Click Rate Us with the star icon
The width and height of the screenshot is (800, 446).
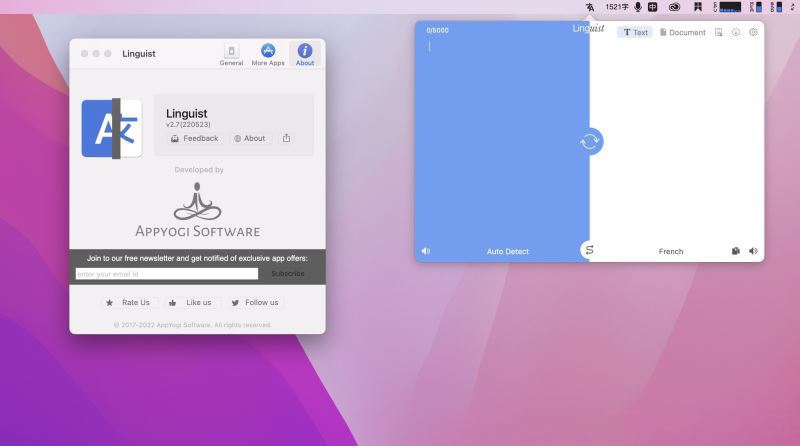coord(128,303)
